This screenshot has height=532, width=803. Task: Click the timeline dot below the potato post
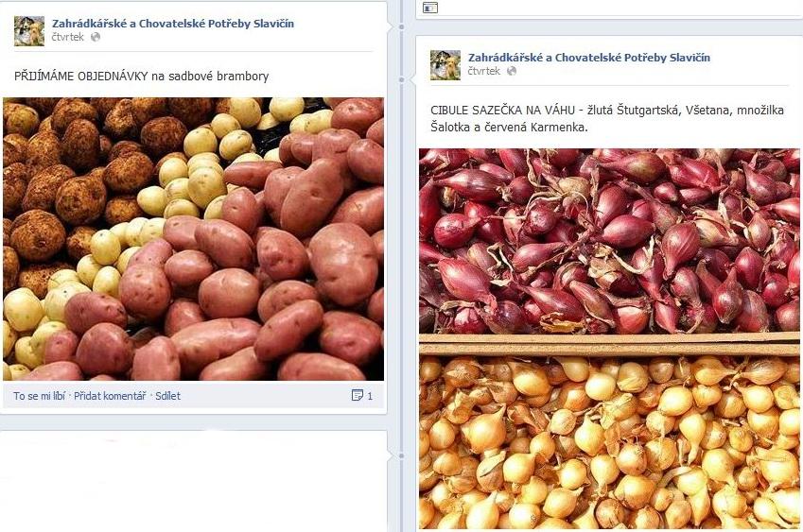coord(401,455)
